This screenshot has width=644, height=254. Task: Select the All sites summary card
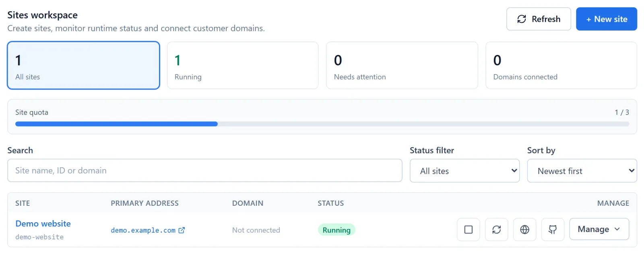pos(83,65)
